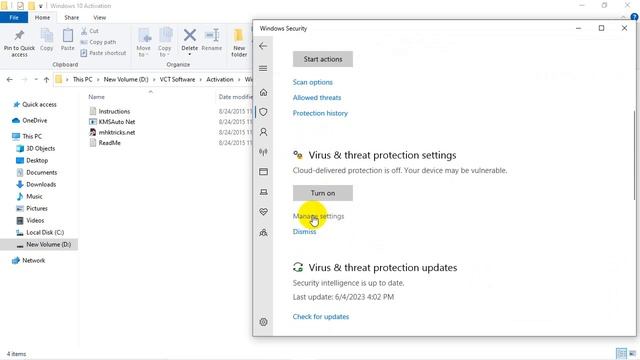640x360 pixels.
Task: Go back in File Explorer
Action: tap(10, 80)
